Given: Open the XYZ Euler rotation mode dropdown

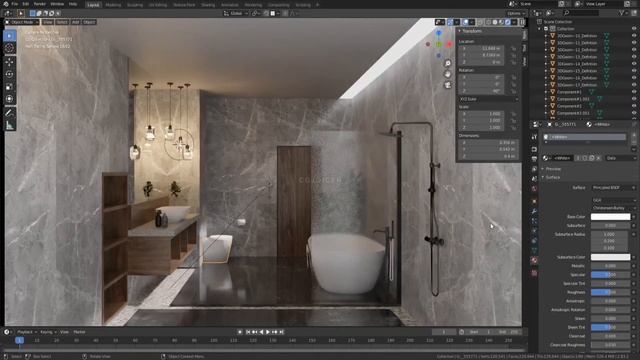Looking at the screenshot, I should click(488, 99).
